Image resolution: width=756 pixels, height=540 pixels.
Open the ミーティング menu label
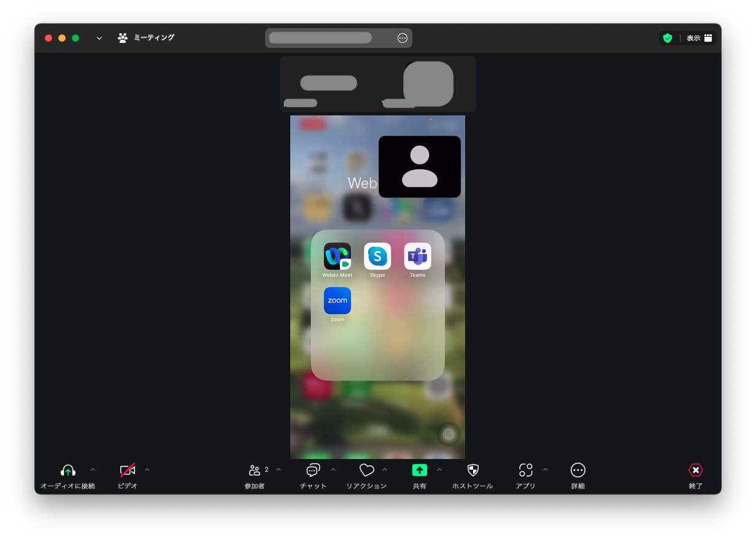pyautogui.click(x=154, y=38)
